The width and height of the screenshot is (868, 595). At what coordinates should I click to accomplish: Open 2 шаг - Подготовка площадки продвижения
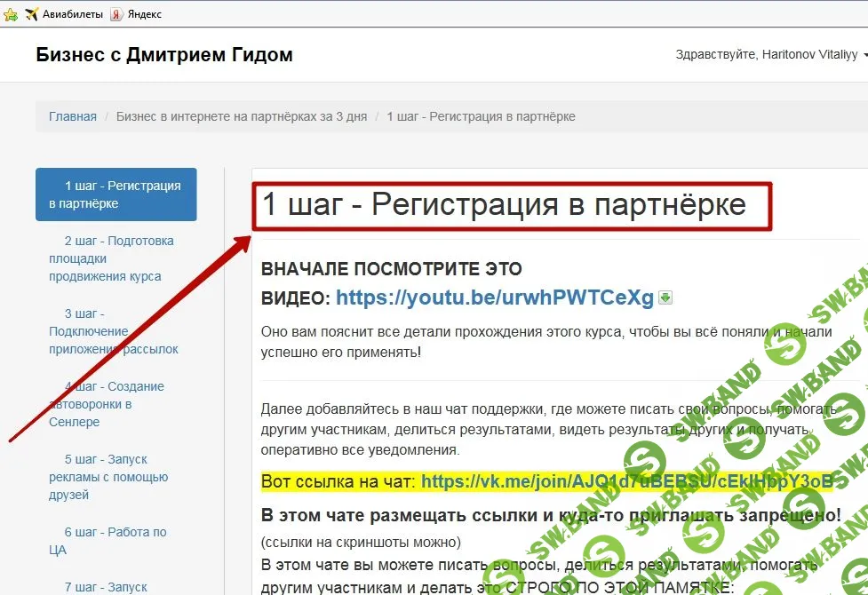click(x=111, y=258)
